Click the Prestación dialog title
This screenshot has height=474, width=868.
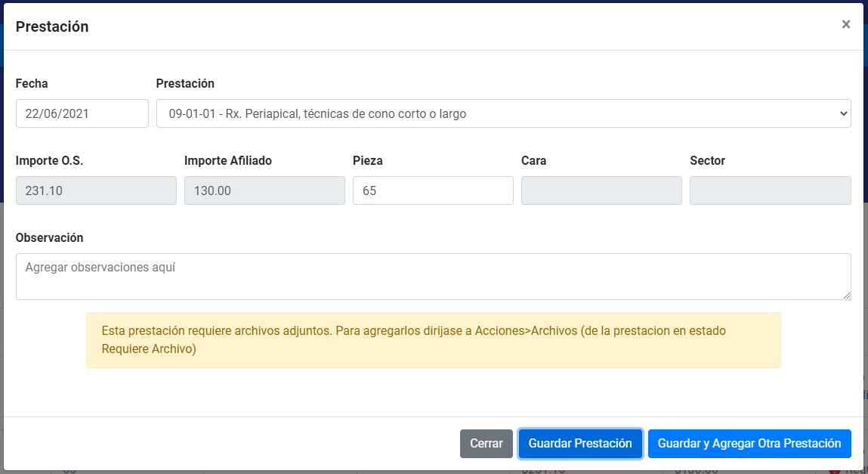tap(52, 26)
